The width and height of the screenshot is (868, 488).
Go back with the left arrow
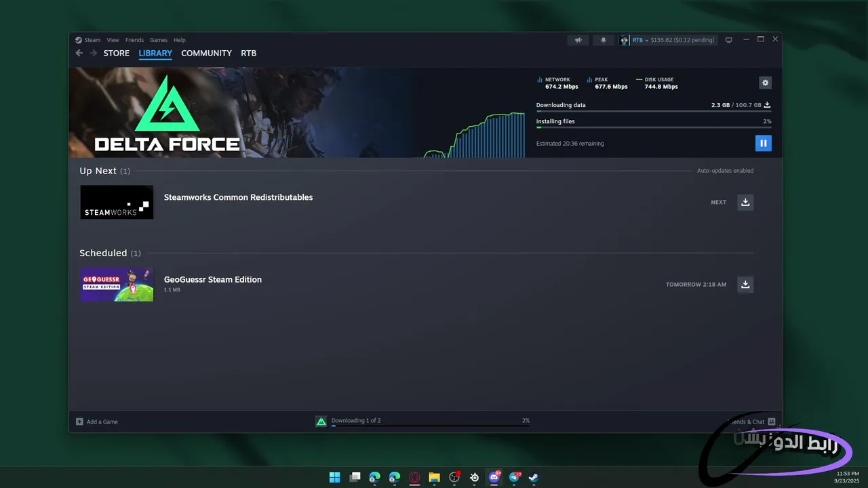[79, 53]
